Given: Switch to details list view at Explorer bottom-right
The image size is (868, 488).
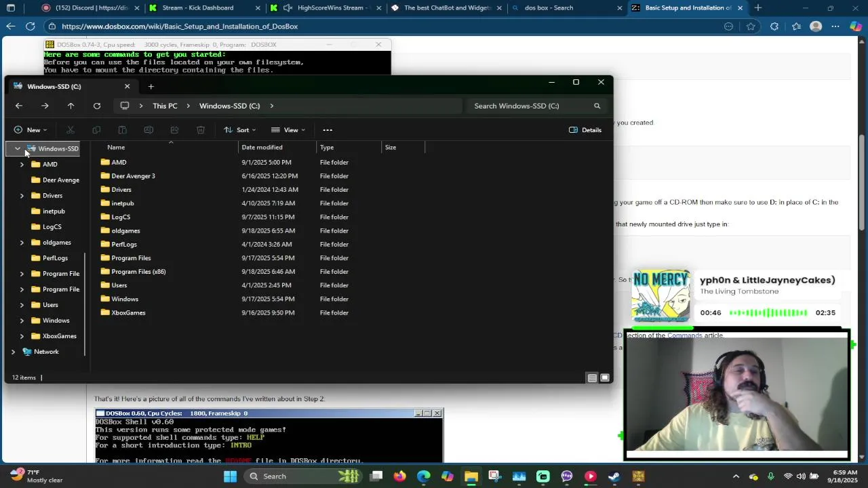Looking at the screenshot, I should pyautogui.click(x=592, y=378).
